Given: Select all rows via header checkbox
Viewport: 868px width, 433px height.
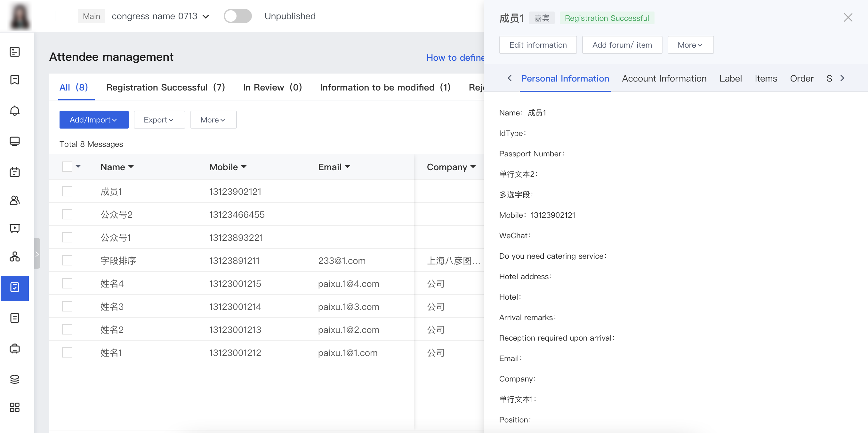Looking at the screenshot, I should click(x=67, y=167).
